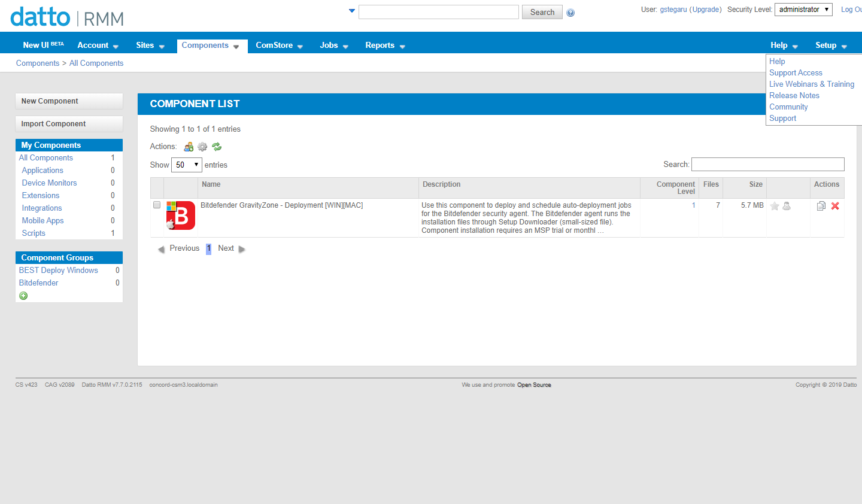Switch to New UI BETA

43,45
